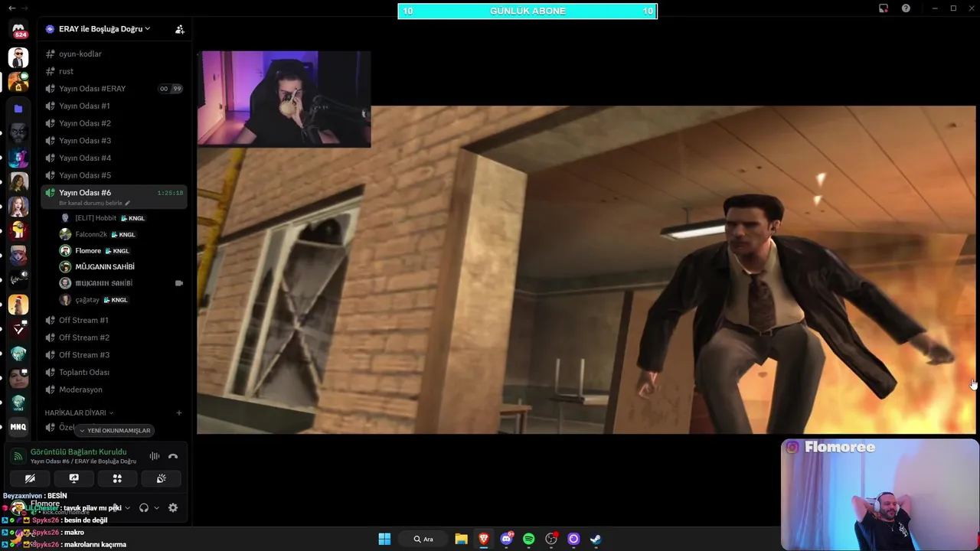Viewport: 980px width, 551px height.
Task: Open OBS Studio from taskbar
Action: 551,539
